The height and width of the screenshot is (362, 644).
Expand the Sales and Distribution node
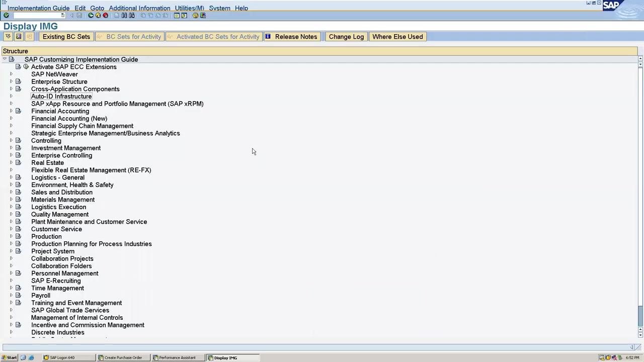[x=11, y=192]
